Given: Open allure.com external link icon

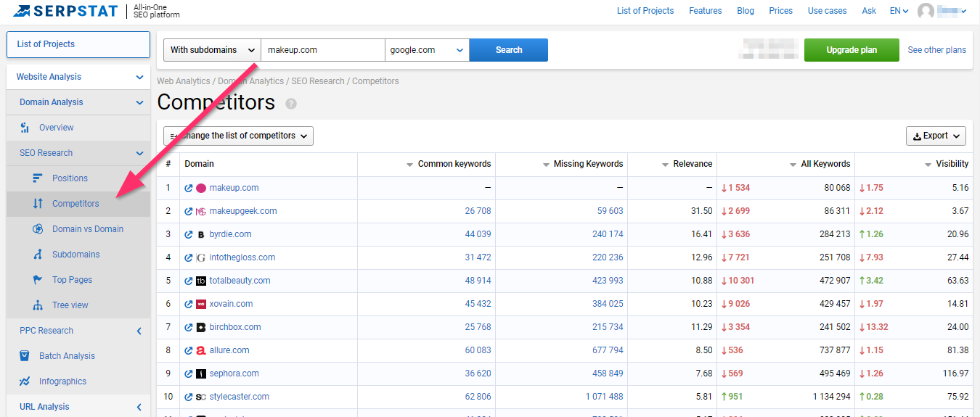Looking at the screenshot, I should pos(189,350).
